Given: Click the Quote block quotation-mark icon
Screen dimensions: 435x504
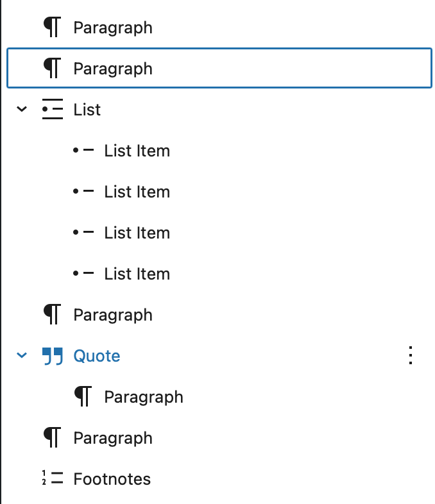Looking at the screenshot, I should (52, 356).
